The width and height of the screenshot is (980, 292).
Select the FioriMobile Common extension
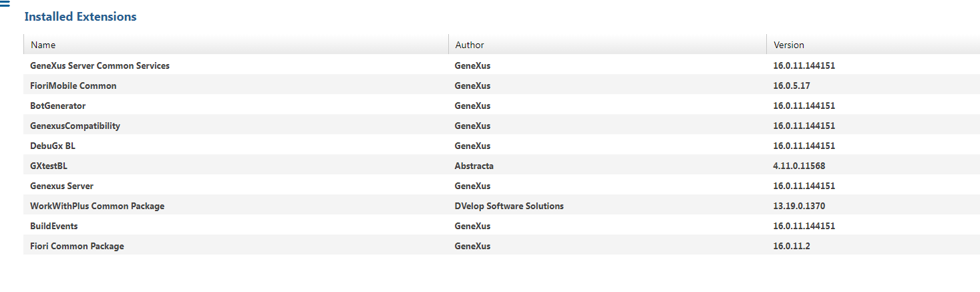[x=73, y=86]
